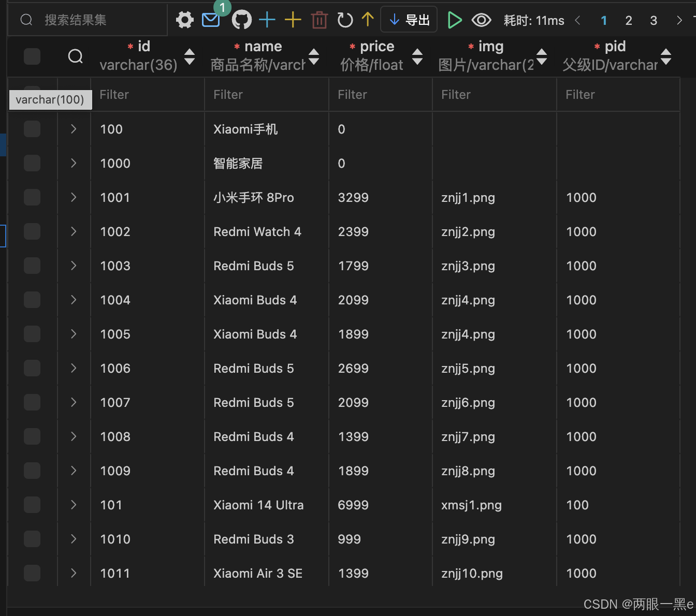Viewport: 696px width, 616px height.
Task: Expand the row with id 1002
Action: [x=74, y=231]
